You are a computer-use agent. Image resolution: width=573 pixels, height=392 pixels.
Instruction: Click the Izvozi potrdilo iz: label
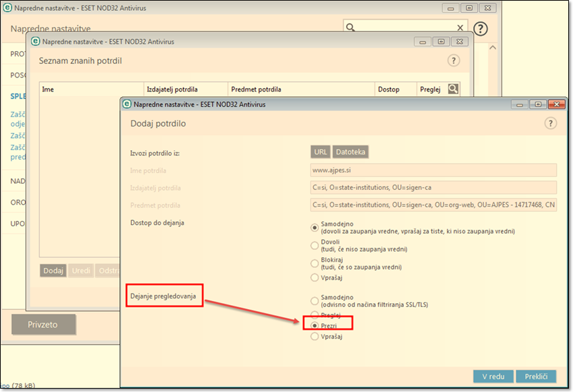pos(155,153)
